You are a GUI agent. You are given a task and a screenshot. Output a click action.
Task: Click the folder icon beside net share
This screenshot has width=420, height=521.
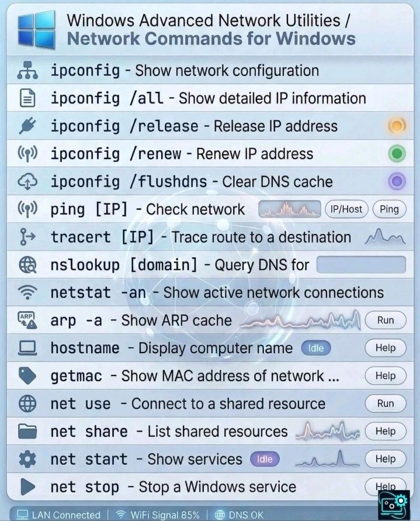27,432
